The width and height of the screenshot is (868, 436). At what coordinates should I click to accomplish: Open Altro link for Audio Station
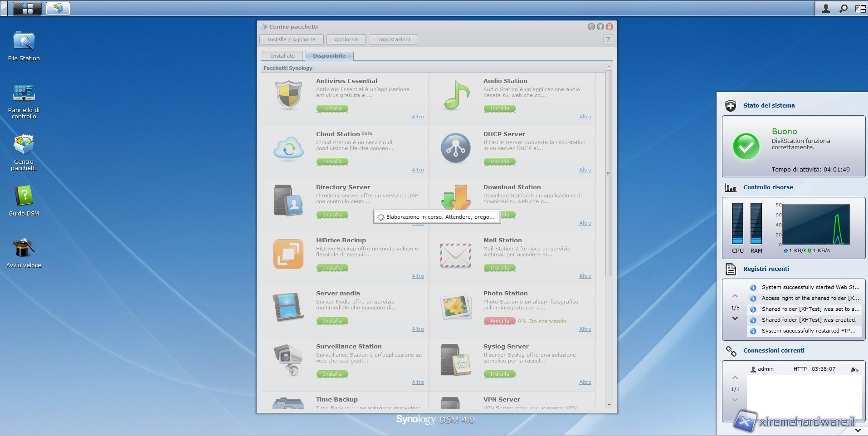point(585,117)
